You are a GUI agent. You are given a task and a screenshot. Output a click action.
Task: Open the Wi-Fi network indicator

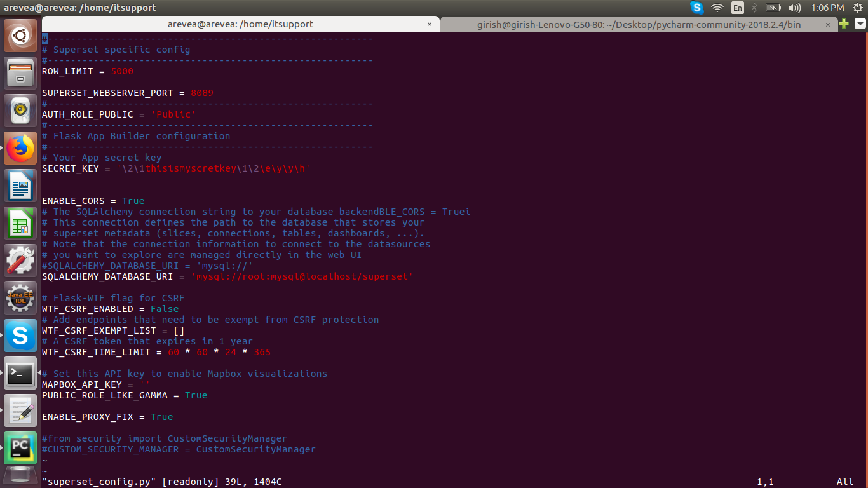tap(717, 8)
